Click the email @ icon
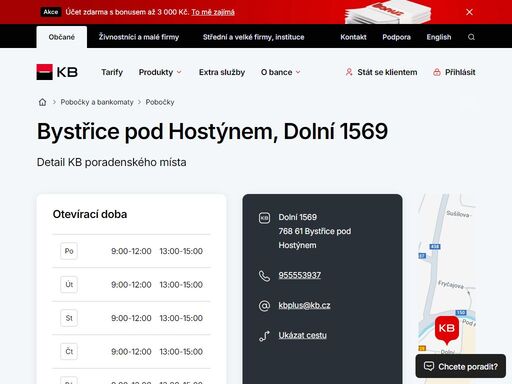The height and width of the screenshot is (384, 512). 264,306
